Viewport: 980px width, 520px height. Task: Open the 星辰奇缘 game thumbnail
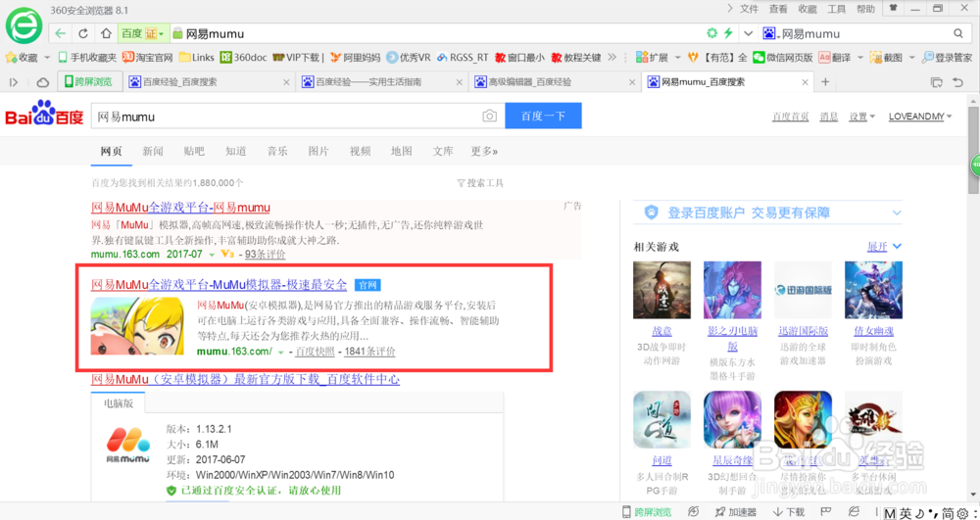pyautogui.click(x=732, y=420)
